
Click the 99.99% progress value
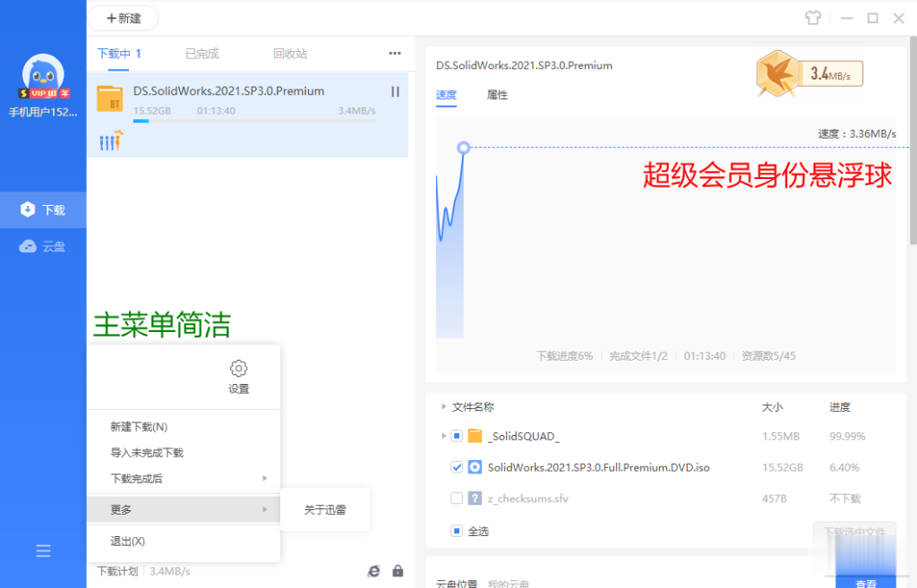[847, 436]
